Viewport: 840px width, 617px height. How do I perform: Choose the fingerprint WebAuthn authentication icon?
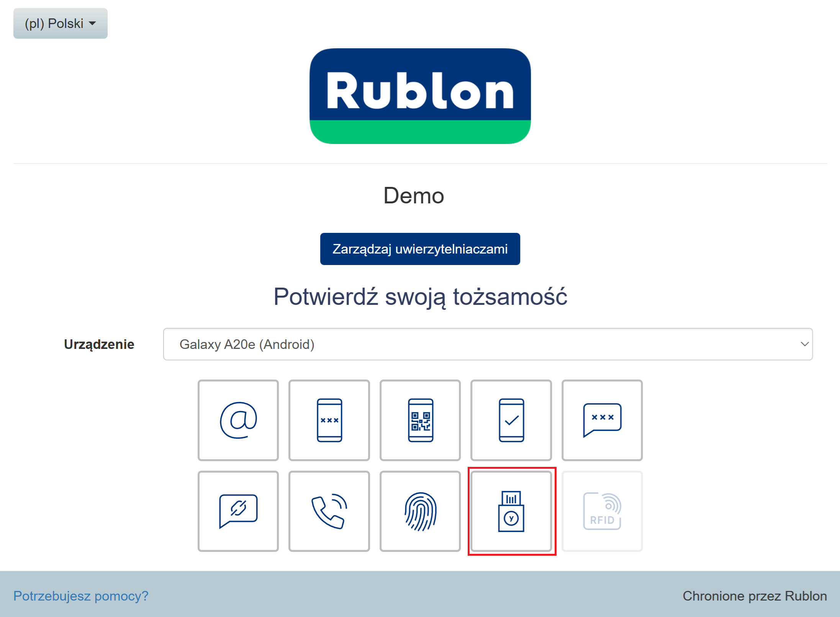[x=420, y=511]
